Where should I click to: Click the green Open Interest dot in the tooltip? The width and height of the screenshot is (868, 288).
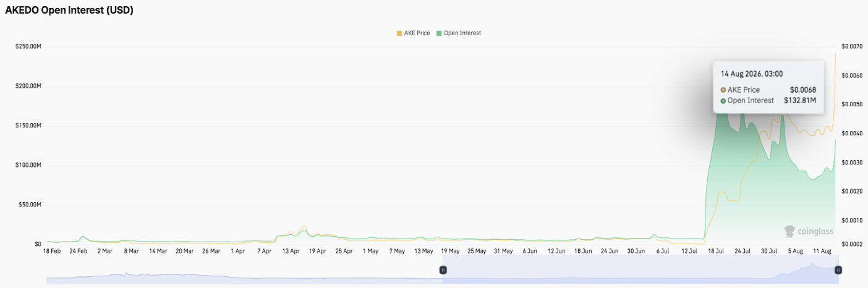pos(723,101)
